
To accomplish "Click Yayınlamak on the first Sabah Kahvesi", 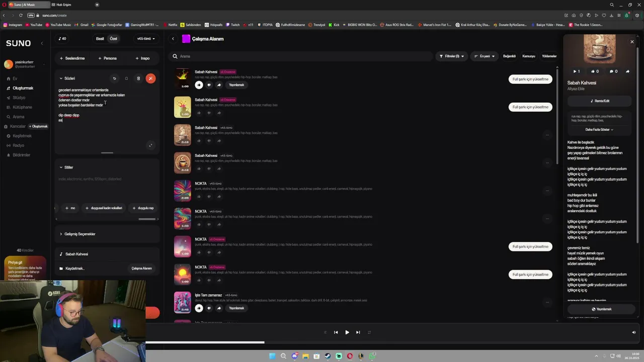I will coord(236,85).
